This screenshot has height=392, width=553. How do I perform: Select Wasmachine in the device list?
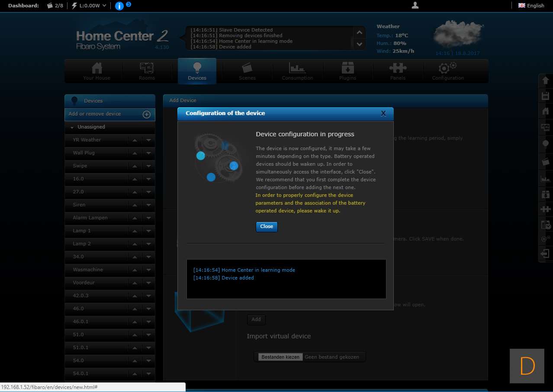[88, 270]
